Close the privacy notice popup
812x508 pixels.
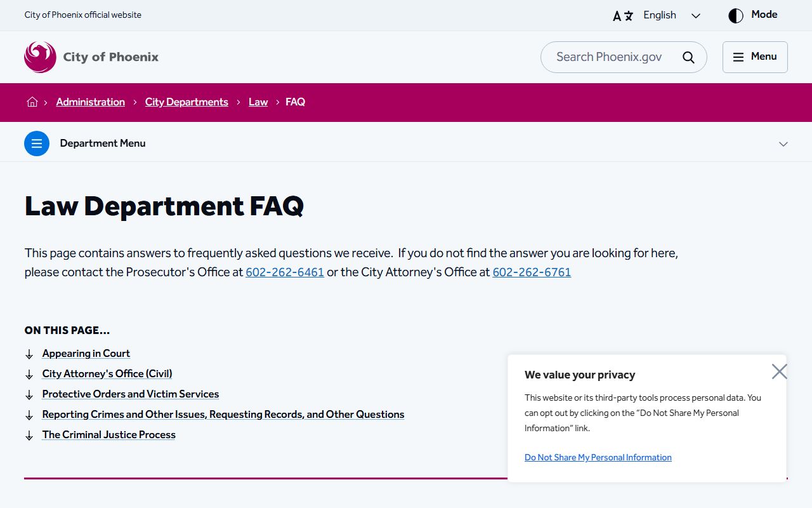pyautogui.click(x=780, y=371)
